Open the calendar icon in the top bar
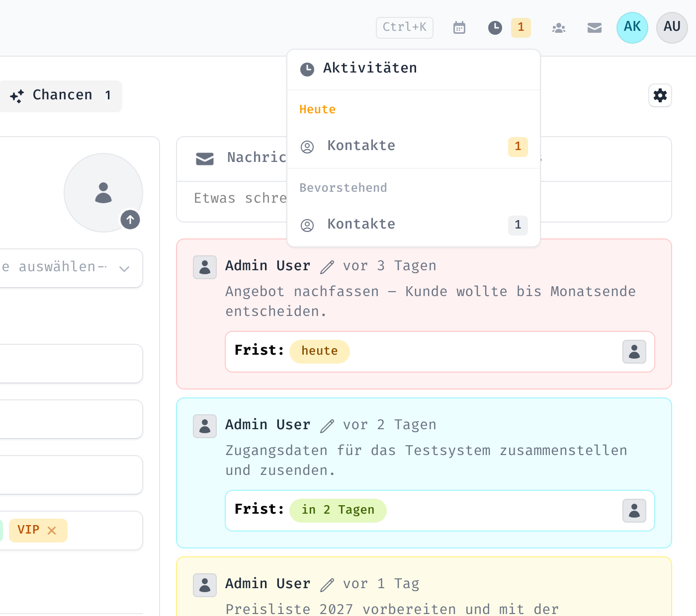The height and width of the screenshot is (616, 696). pos(459,28)
